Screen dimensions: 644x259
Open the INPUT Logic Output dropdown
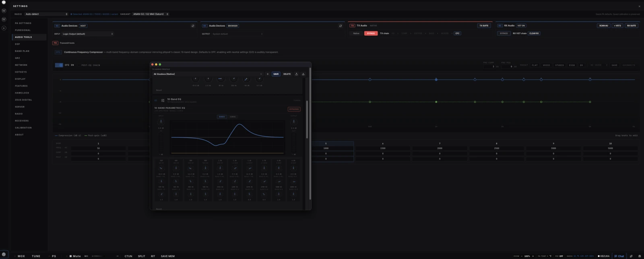pyautogui.click(x=87, y=34)
